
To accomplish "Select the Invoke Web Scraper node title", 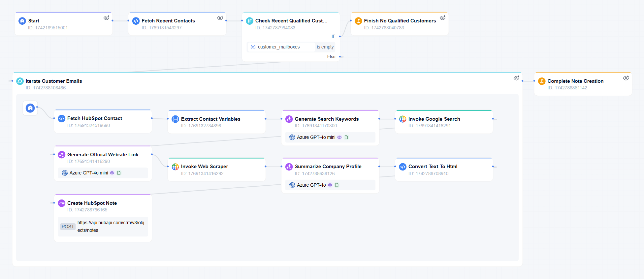I will 204,167.
